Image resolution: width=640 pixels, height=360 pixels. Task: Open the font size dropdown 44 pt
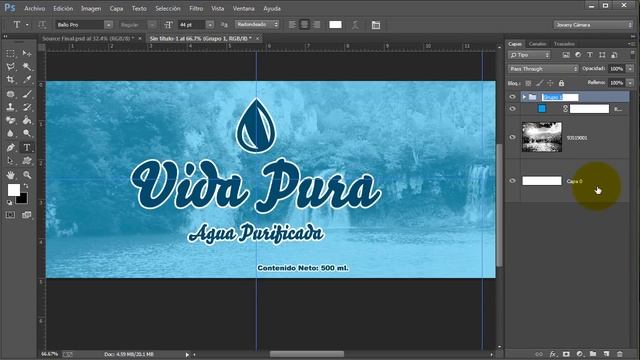coord(210,25)
